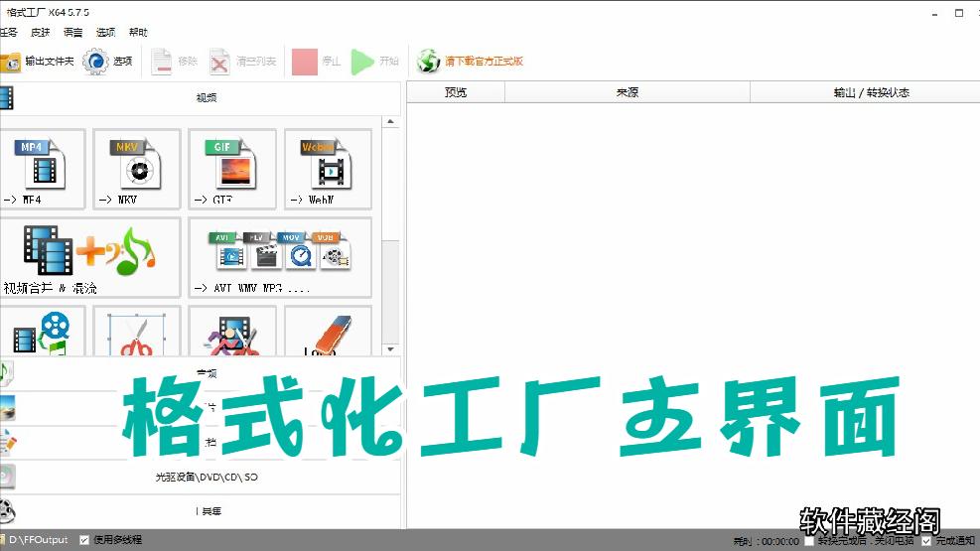Click the globe icon for official download
This screenshot has width=980, height=551.
(429, 62)
